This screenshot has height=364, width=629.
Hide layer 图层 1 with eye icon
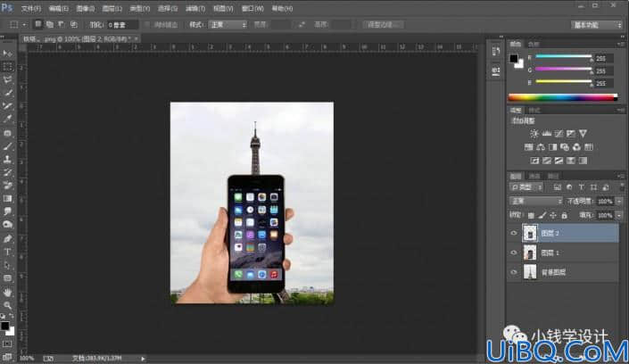point(514,252)
